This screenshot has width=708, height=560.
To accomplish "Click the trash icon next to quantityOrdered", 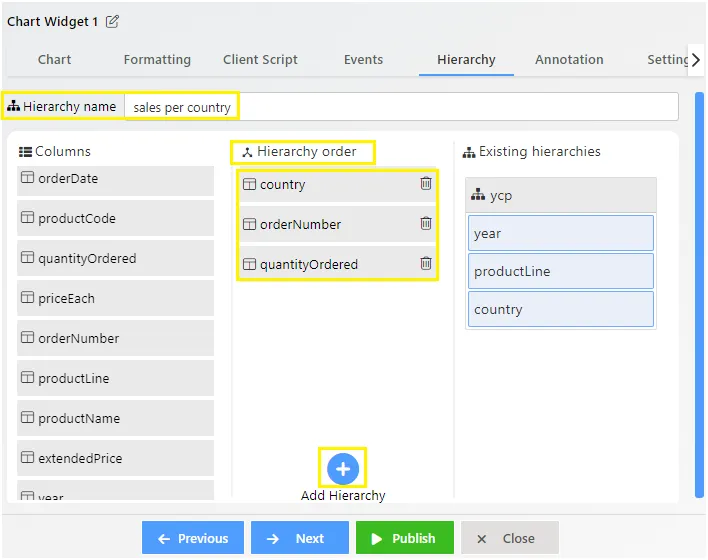I will pyautogui.click(x=426, y=263).
